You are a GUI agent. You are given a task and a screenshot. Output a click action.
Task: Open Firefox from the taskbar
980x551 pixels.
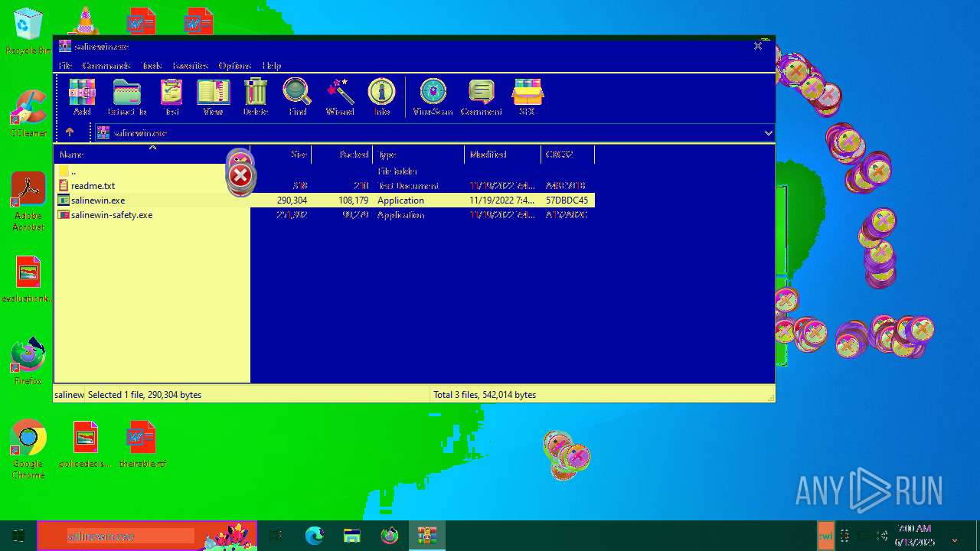click(x=390, y=536)
